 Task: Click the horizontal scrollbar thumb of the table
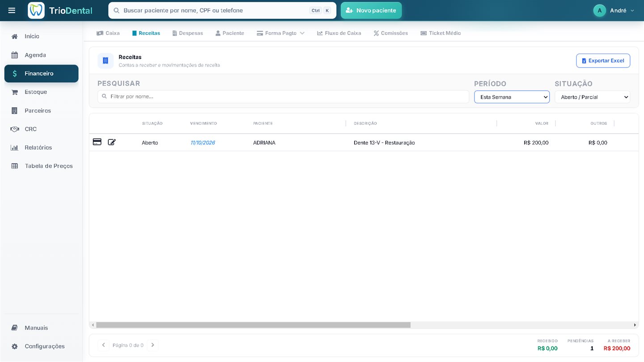[x=253, y=325]
